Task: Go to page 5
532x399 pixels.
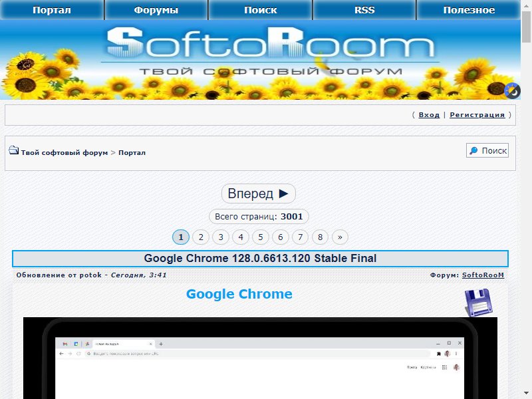Action: click(261, 237)
